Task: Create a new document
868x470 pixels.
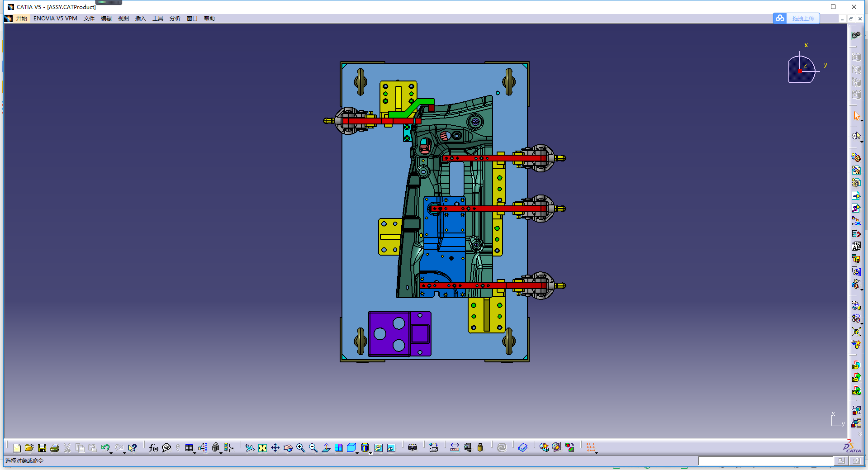Action: [x=17, y=448]
